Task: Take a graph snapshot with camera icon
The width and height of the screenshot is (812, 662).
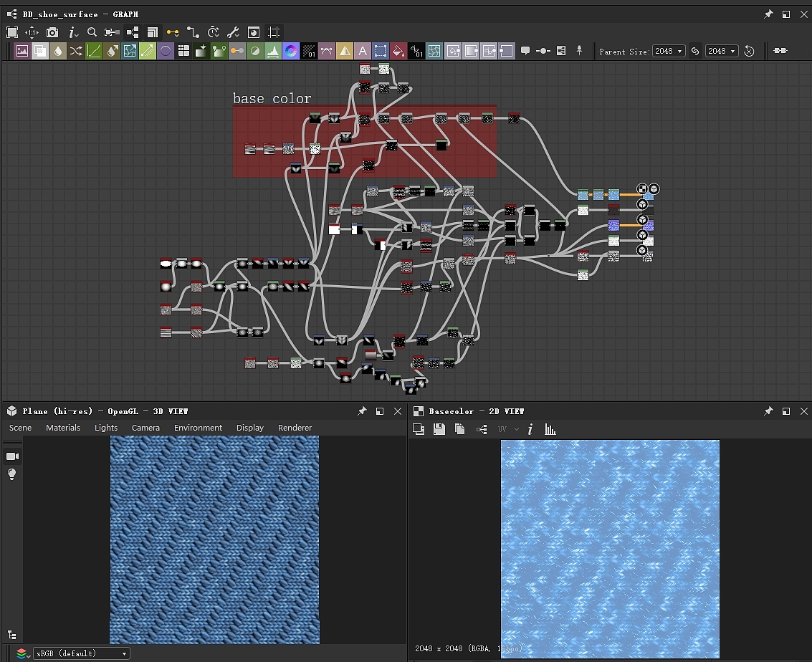Action: tap(52, 33)
